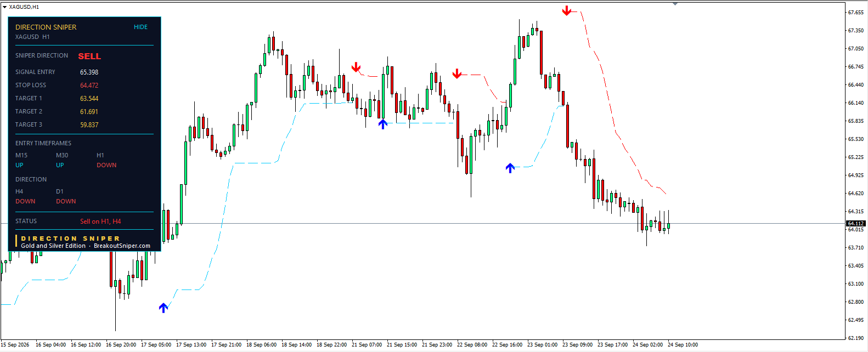Select the stop loss value 64.472
The height and width of the screenshot is (352, 868).
coord(89,85)
